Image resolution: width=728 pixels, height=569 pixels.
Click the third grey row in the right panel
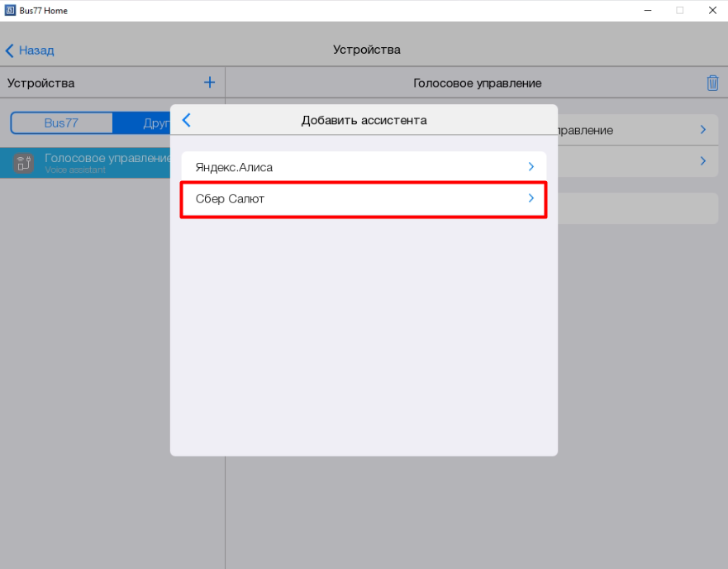[x=636, y=208]
